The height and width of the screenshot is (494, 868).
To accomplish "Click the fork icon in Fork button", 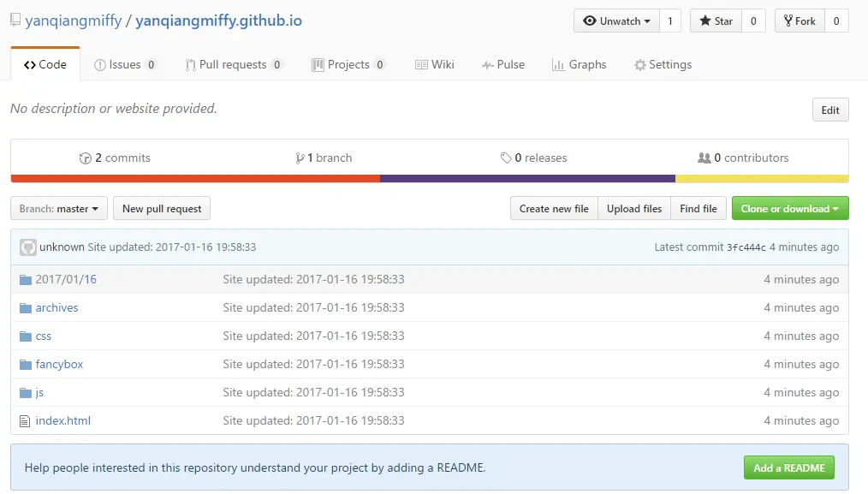I will point(788,21).
